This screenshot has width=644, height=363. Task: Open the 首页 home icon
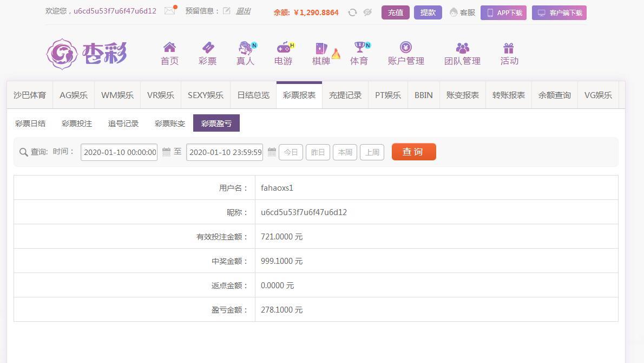tap(169, 48)
